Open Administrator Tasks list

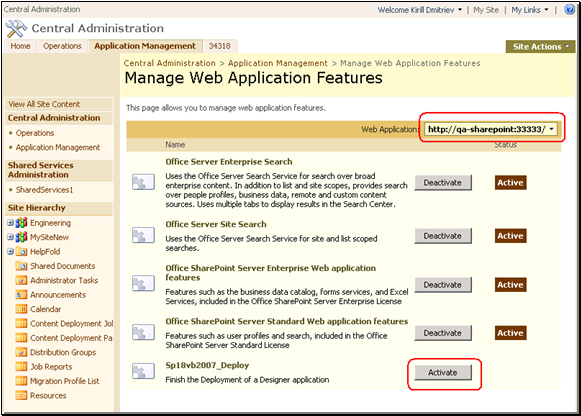[x=64, y=280]
